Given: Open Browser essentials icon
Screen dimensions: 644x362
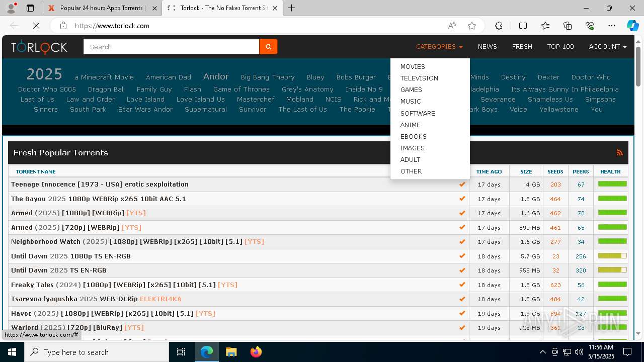Looking at the screenshot, I should click(590, 26).
